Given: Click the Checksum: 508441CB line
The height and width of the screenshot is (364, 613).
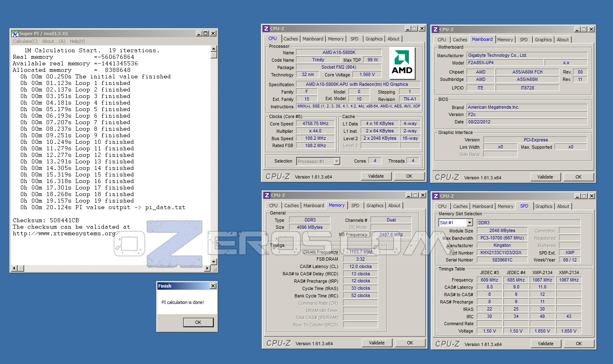Looking at the screenshot, I should 46,220.
